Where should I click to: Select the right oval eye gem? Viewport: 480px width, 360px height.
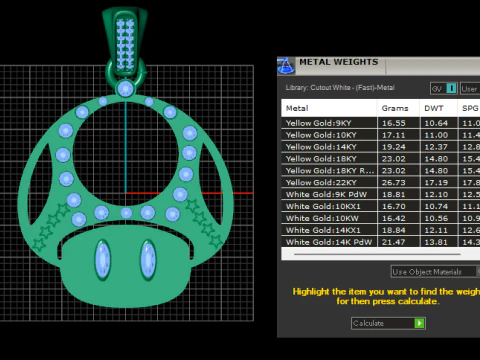point(148,260)
